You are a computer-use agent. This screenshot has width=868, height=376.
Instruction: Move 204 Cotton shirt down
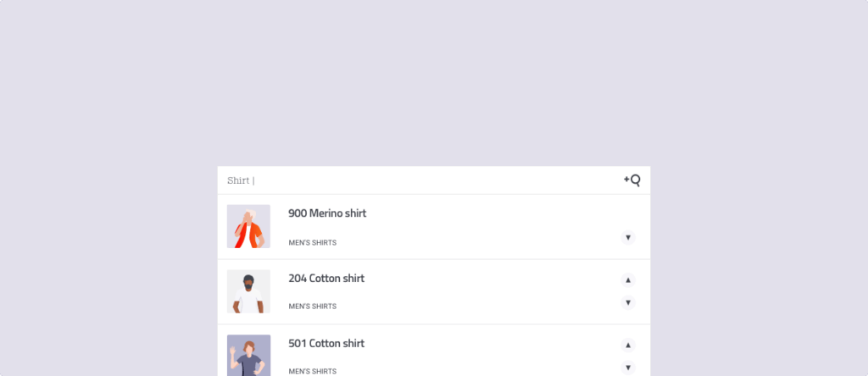[628, 302]
